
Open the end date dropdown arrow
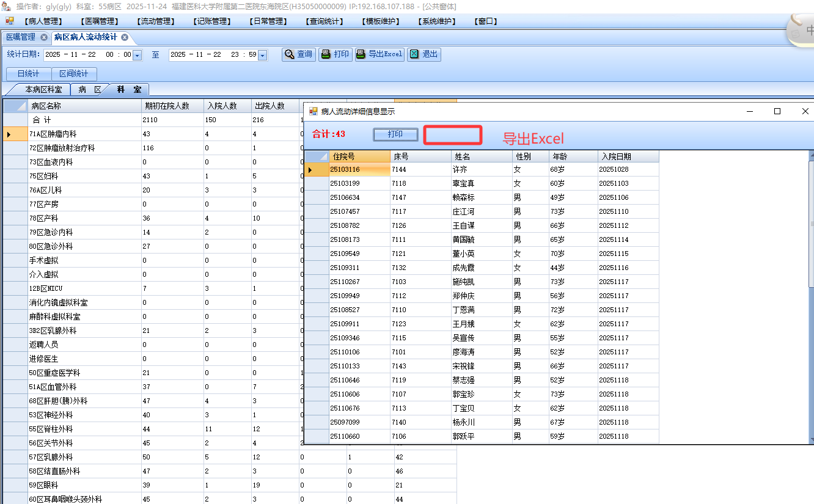point(263,56)
